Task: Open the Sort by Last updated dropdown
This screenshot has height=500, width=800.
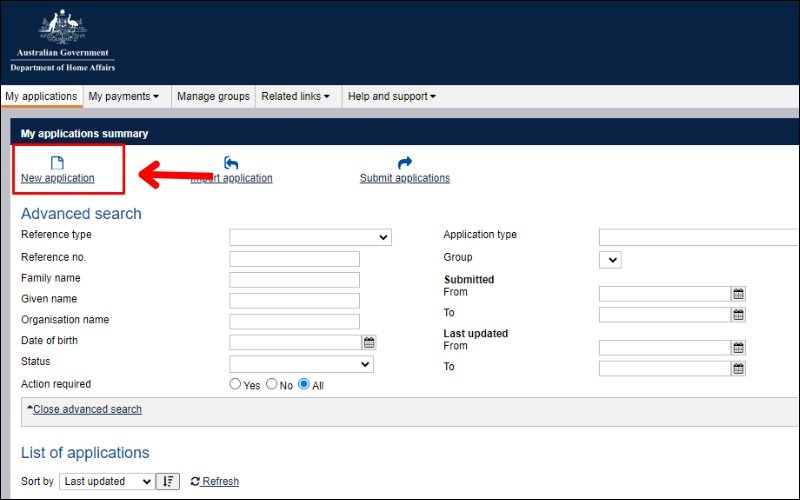Action: (x=107, y=481)
